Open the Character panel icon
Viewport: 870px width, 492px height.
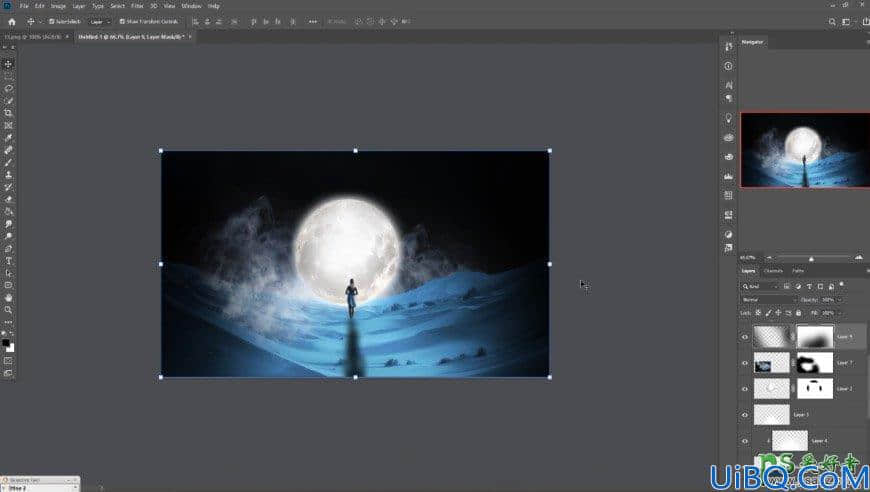point(729,85)
